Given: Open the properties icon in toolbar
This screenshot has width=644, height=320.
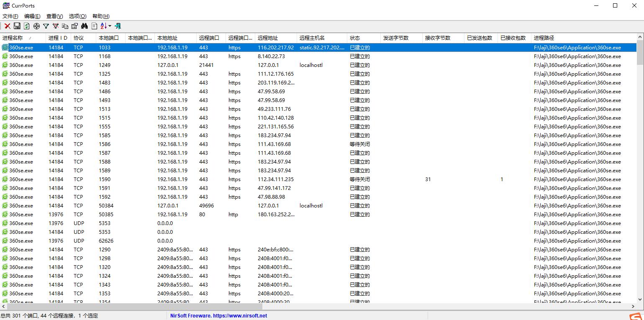Looking at the screenshot, I should (x=74, y=26).
